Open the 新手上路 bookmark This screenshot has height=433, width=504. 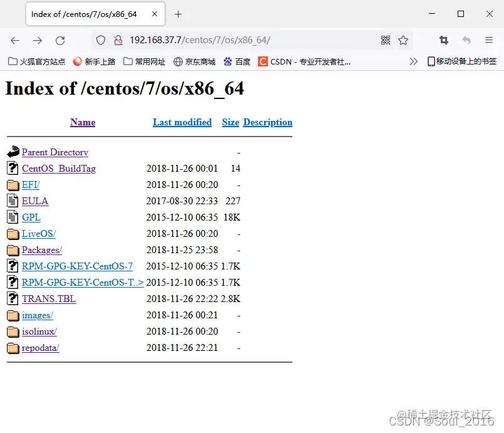click(x=94, y=61)
